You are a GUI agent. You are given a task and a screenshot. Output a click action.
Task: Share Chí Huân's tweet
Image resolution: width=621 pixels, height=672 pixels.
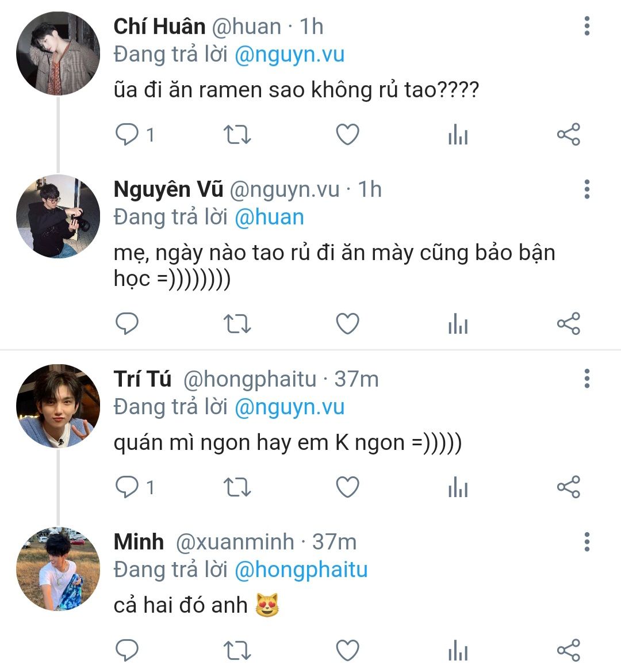coord(568,135)
